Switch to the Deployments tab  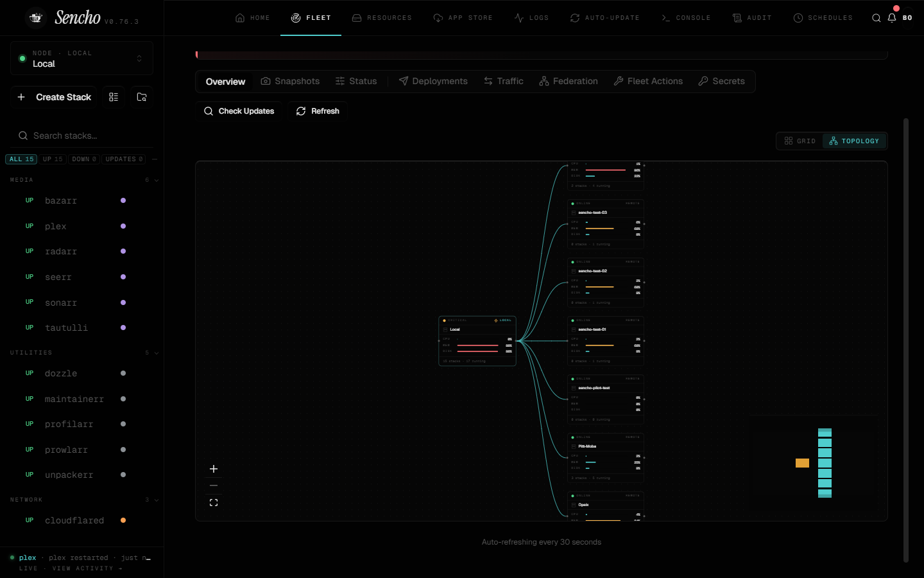pos(433,82)
